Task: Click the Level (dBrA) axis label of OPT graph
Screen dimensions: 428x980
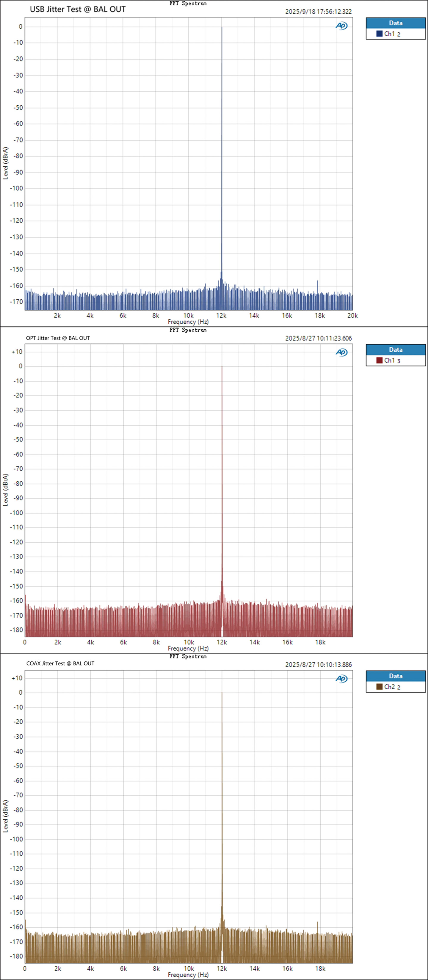Action: (5, 490)
